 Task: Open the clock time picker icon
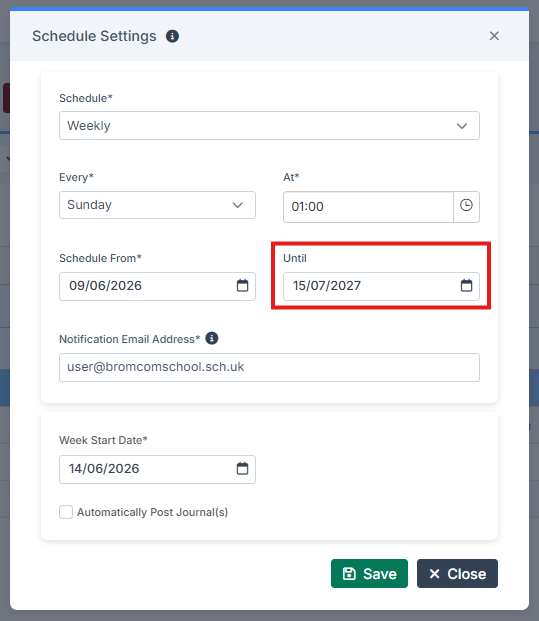point(466,206)
